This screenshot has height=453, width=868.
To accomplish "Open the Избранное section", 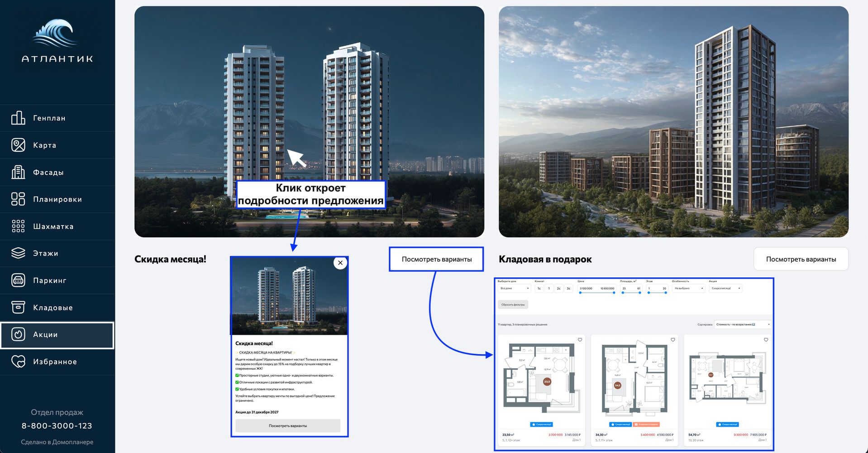I will (57, 361).
